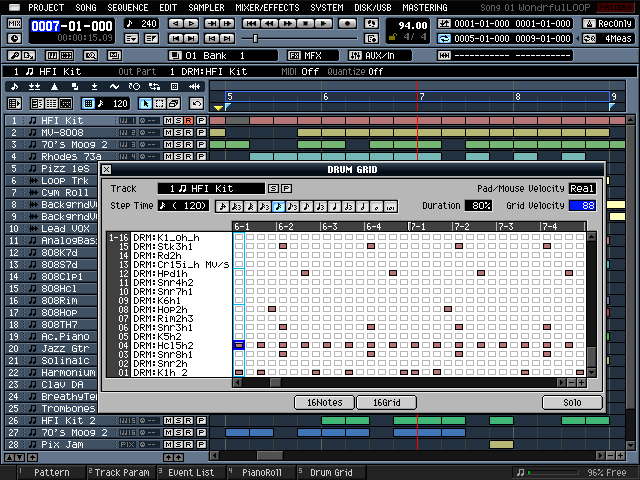Image resolution: width=640 pixels, height=480 pixels.
Task: Select the first step time note button
Action: coord(222,206)
